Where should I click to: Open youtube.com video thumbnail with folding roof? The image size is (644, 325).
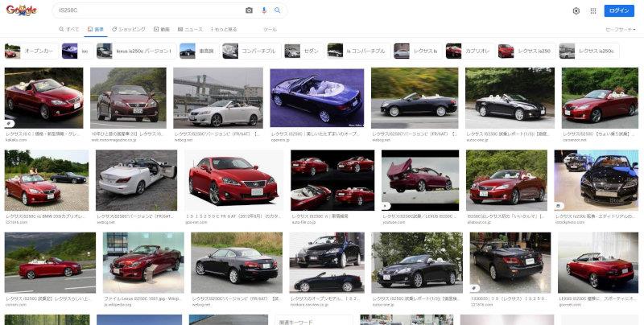point(420,180)
